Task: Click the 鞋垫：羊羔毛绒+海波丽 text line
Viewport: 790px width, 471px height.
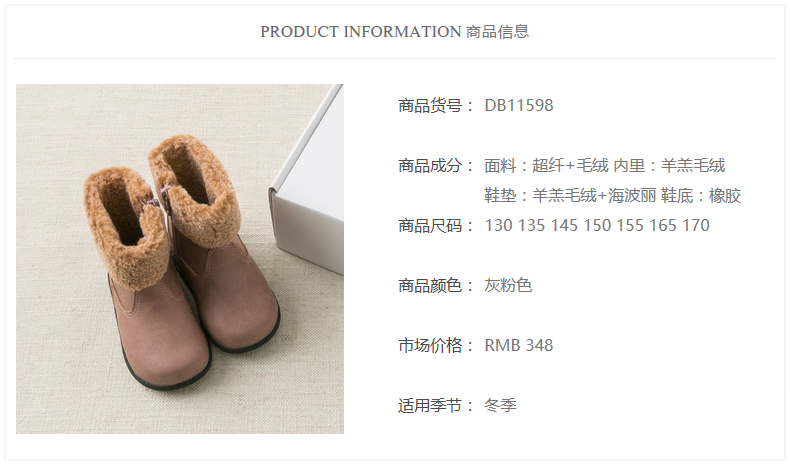Action: [x=570, y=195]
